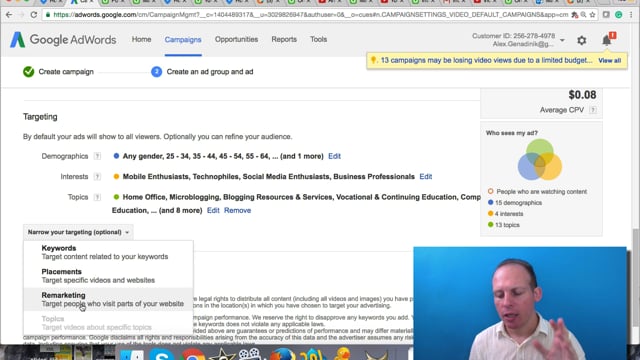Click the Targeting section heading
Screen dimensions: 640x360
pyautogui.click(x=40, y=117)
